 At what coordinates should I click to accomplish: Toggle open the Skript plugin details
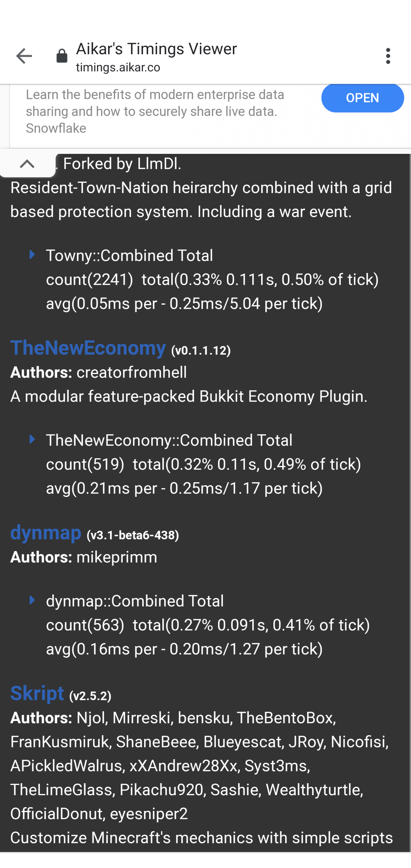(37, 692)
